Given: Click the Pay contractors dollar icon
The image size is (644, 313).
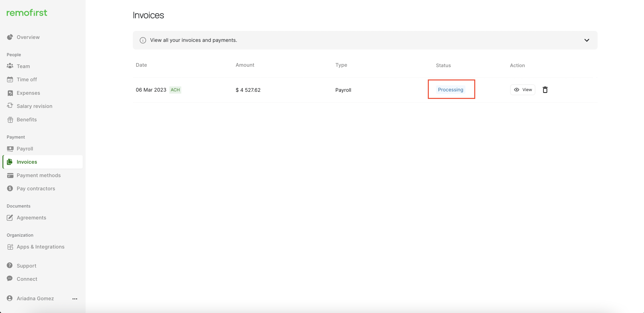Looking at the screenshot, I should pyautogui.click(x=10, y=189).
